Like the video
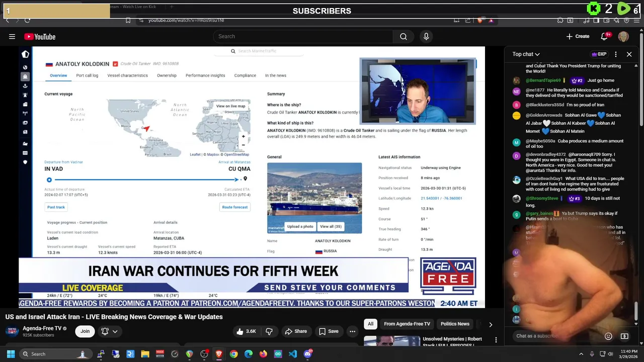The width and height of the screenshot is (644, 362). click(247, 331)
